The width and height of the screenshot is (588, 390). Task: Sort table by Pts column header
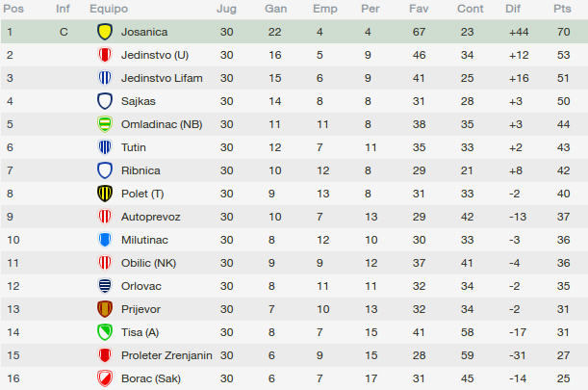pyautogui.click(x=562, y=9)
